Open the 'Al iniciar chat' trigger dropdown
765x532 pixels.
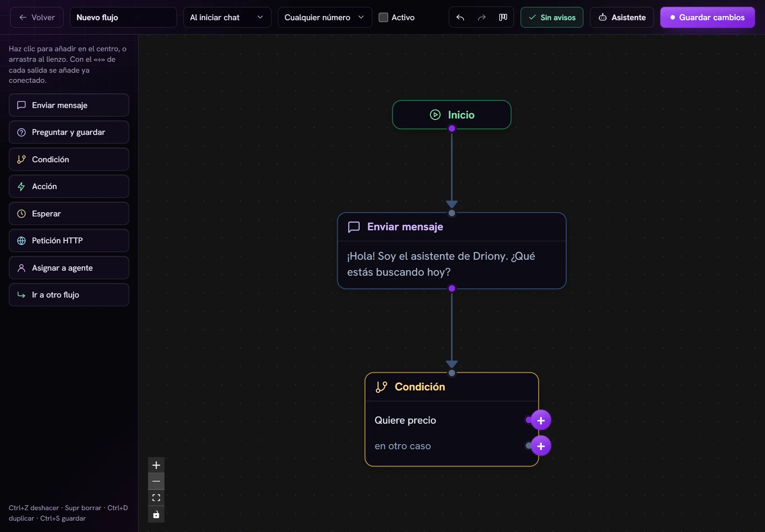click(x=227, y=17)
